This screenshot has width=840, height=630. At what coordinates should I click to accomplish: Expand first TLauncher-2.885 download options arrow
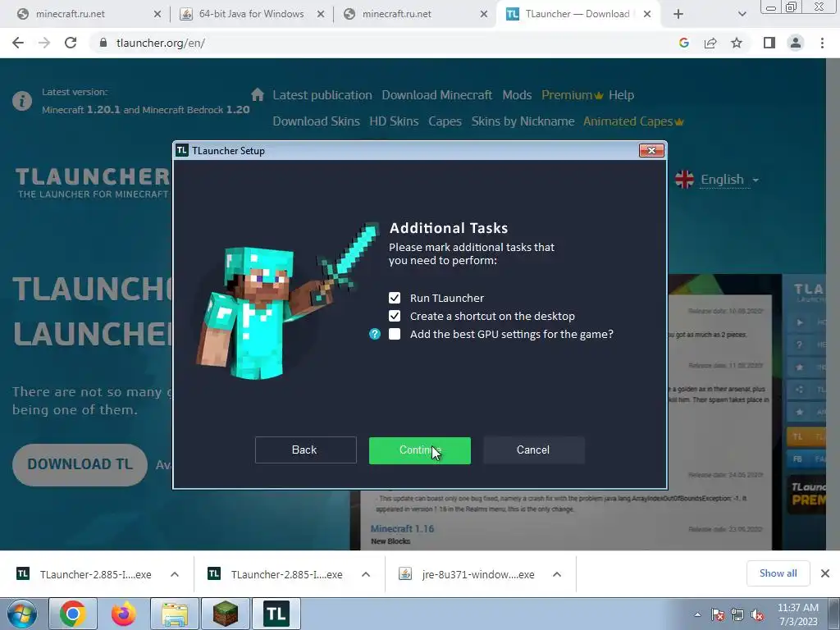coord(175,574)
